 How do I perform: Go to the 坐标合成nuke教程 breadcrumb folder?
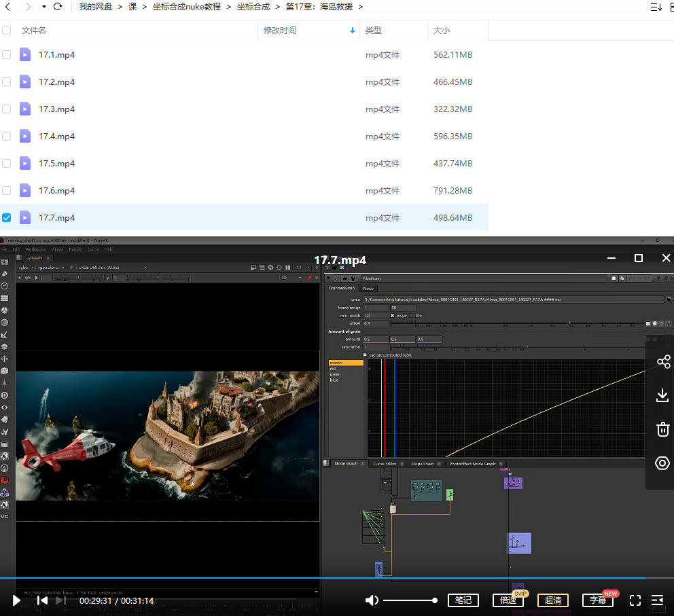point(186,7)
